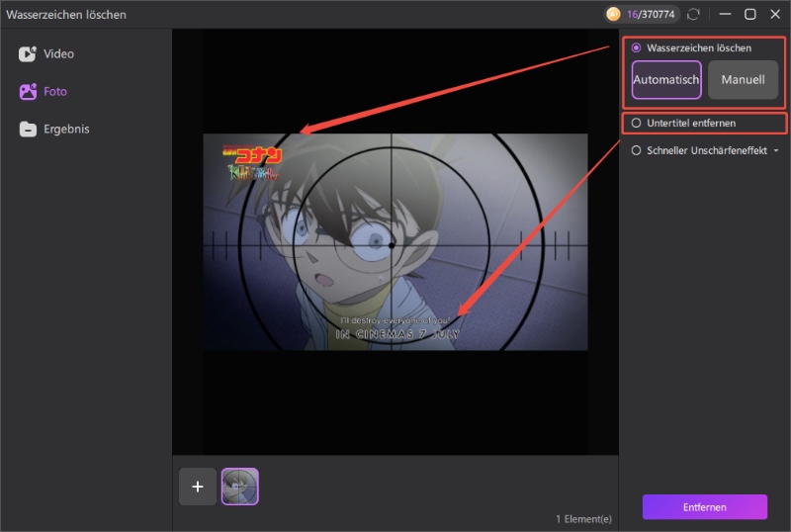The width and height of the screenshot is (791, 532).
Task: Choose the Schneller Unschärfeeffekt radio option
Action: pos(637,151)
